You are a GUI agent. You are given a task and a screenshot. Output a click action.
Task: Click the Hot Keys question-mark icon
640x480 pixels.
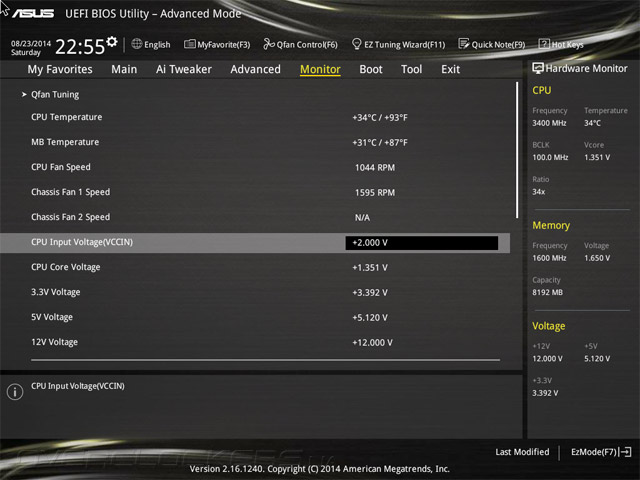544,44
